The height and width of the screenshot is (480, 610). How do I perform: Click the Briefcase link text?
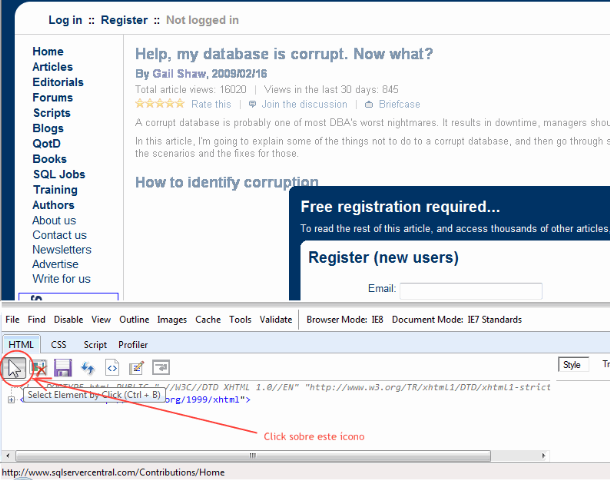[x=400, y=104]
